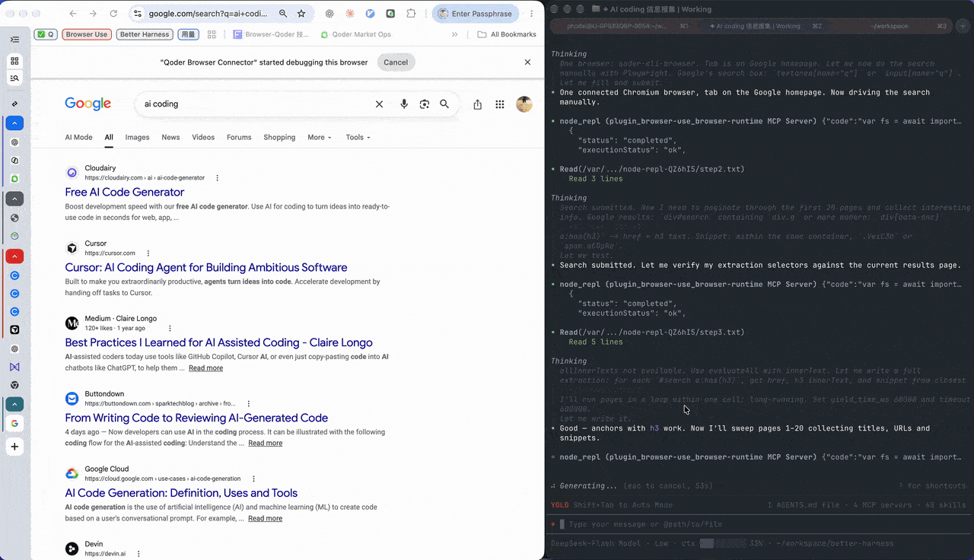Image resolution: width=974 pixels, height=560 pixels.
Task: Click Read more under the Medium result
Action: 205,368
